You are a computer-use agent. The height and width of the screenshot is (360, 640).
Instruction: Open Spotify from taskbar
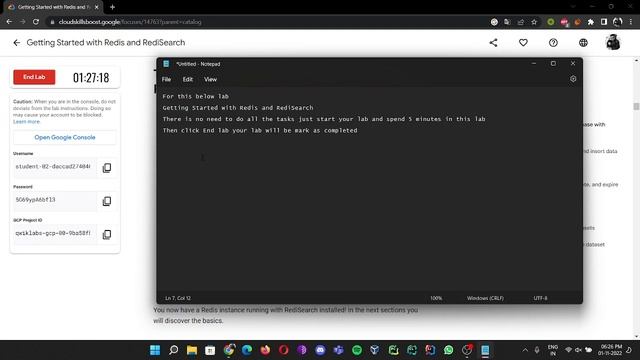tap(357, 350)
